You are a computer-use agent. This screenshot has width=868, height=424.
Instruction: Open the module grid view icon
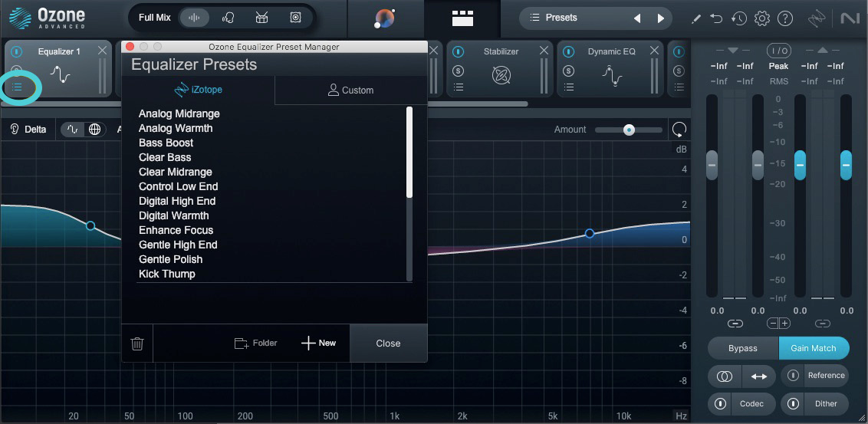coord(462,18)
